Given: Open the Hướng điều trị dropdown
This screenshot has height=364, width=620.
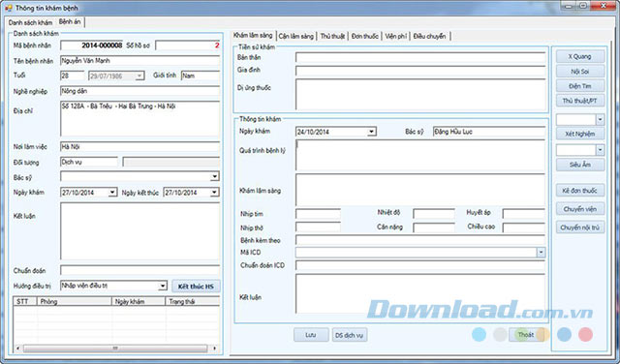Looking at the screenshot, I should (x=163, y=286).
